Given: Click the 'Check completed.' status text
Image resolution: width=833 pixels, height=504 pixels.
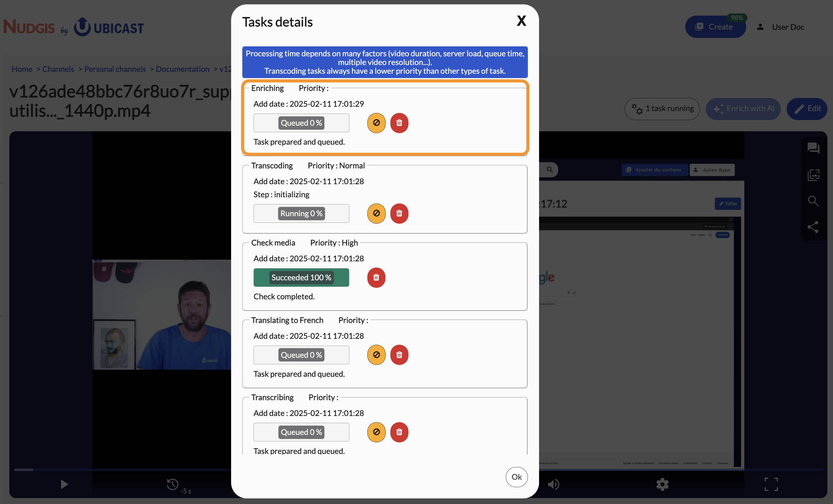Looking at the screenshot, I should [284, 296].
